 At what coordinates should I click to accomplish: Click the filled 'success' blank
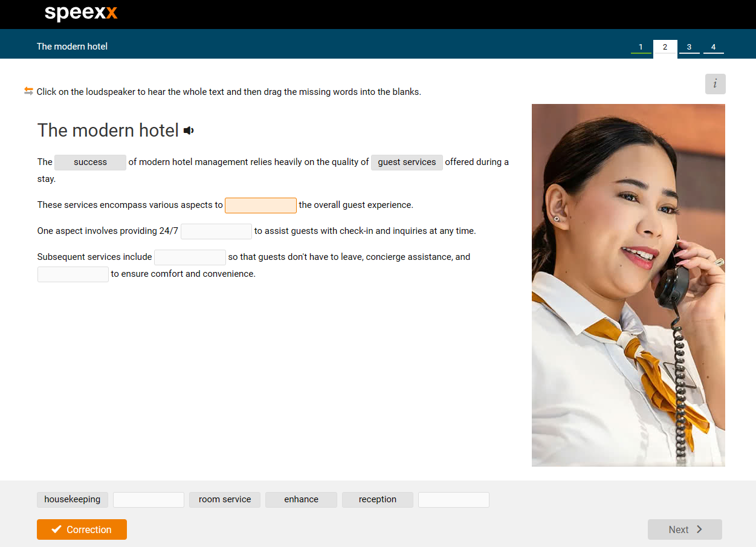(90, 163)
